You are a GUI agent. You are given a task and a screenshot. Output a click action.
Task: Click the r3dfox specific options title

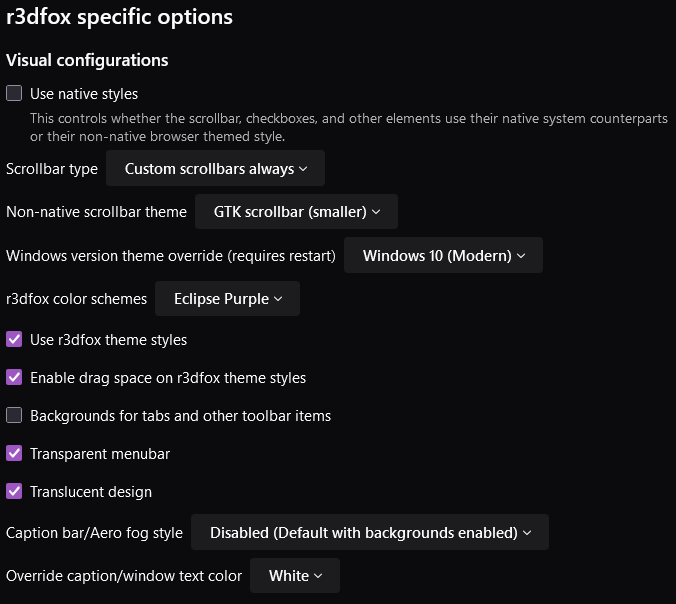pyautogui.click(x=119, y=17)
